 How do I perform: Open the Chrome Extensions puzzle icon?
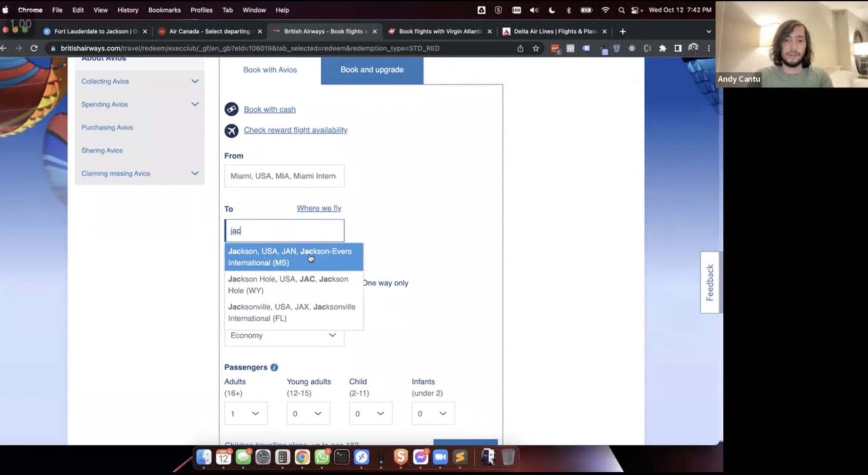tap(663, 48)
